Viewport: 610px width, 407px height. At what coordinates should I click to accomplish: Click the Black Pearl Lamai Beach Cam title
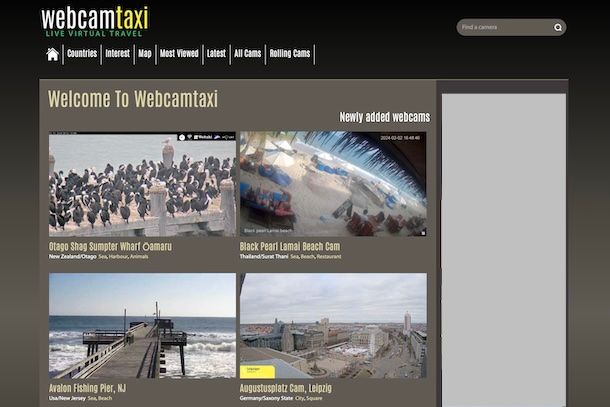(290, 246)
